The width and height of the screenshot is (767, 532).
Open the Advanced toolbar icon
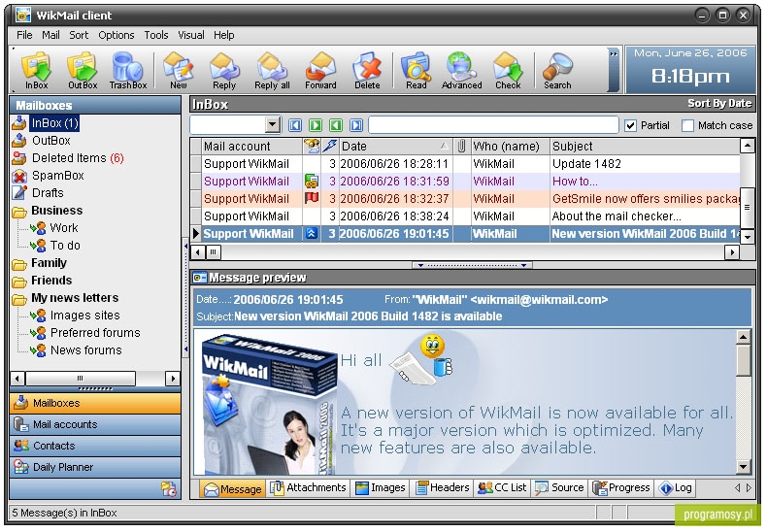461,71
